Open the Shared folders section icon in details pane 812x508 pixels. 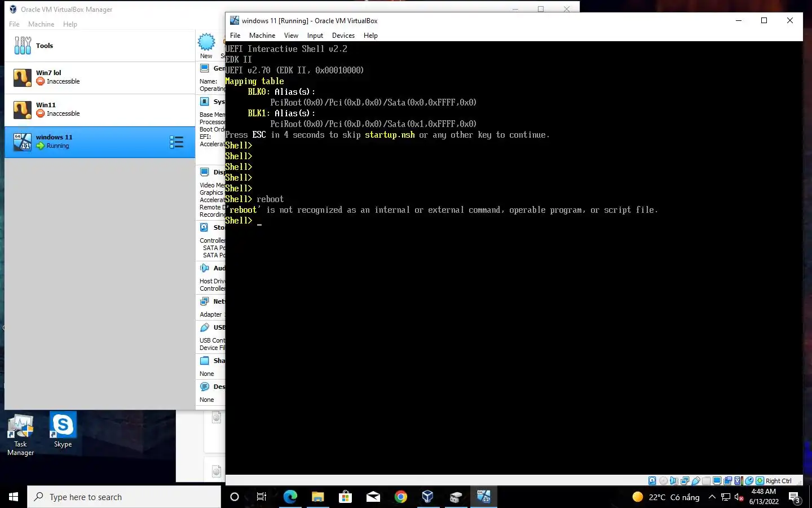[x=205, y=361]
